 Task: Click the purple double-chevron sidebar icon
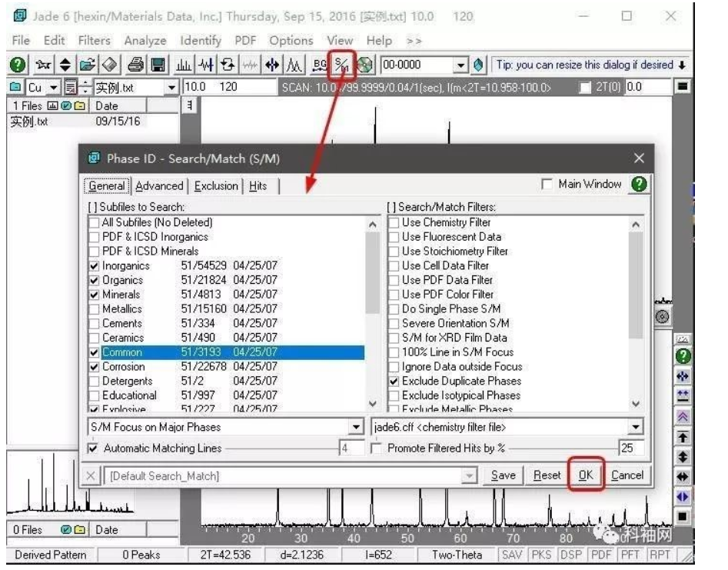click(x=683, y=417)
